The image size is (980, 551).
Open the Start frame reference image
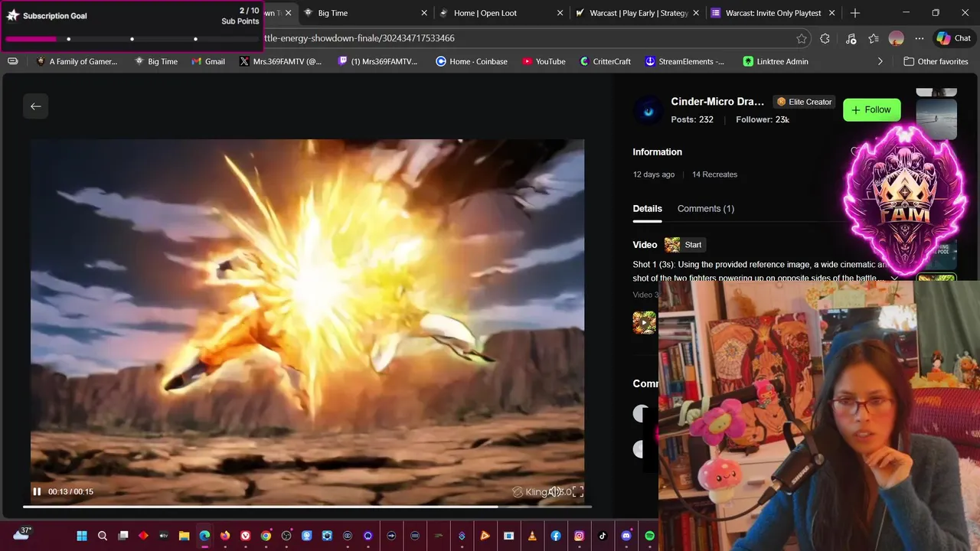[x=684, y=245]
